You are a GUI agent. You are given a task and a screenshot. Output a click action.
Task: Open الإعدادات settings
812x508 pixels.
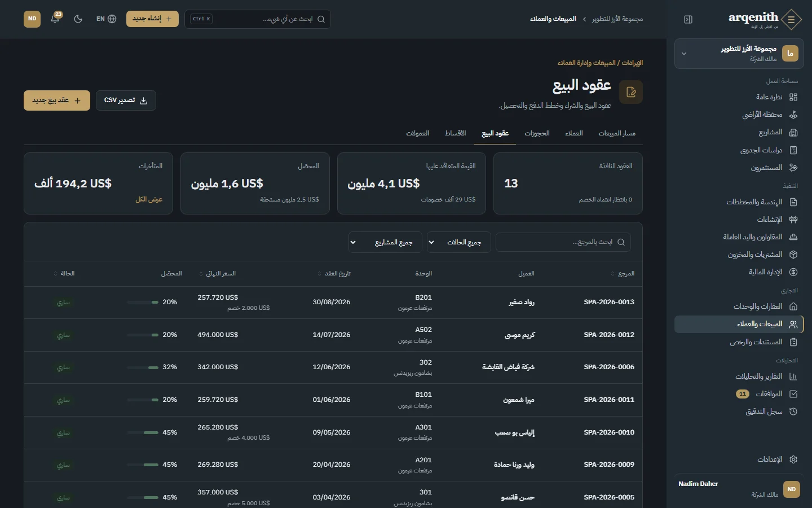tap(739, 459)
